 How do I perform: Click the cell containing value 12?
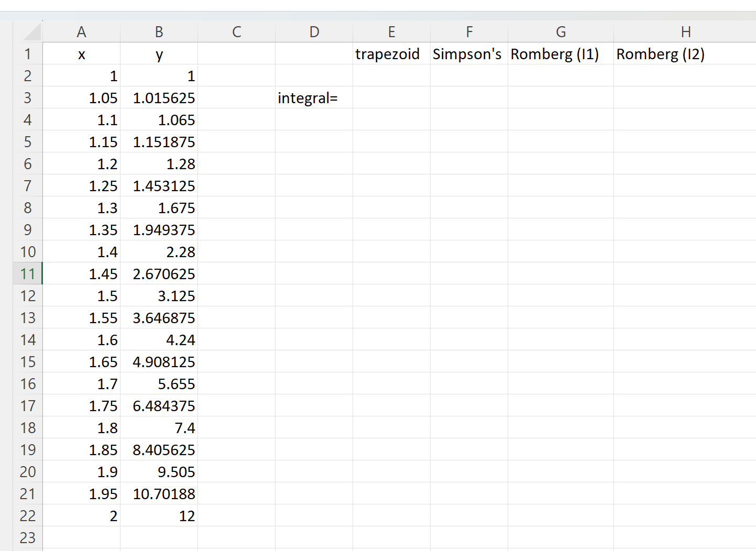click(x=159, y=515)
